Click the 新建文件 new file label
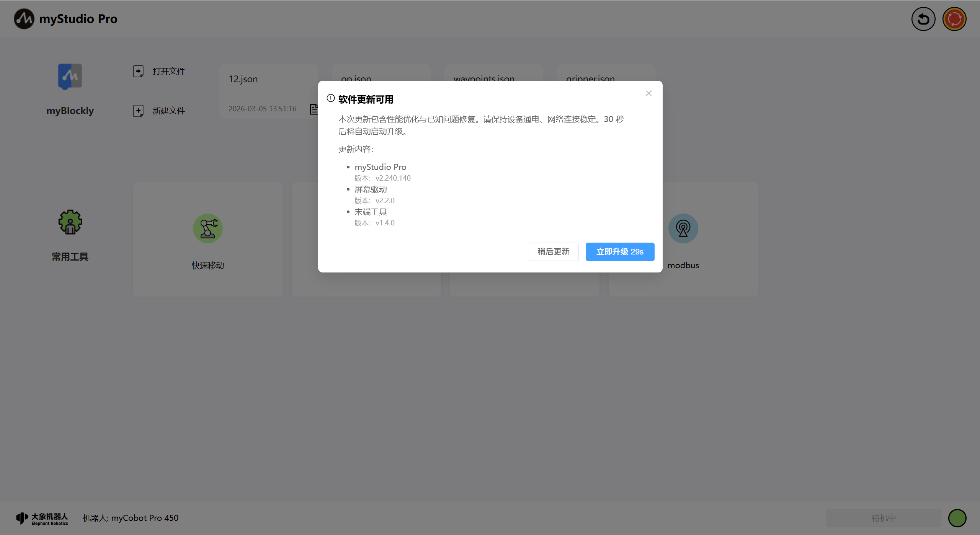This screenshot has height=535, width=980. point(168,111)
